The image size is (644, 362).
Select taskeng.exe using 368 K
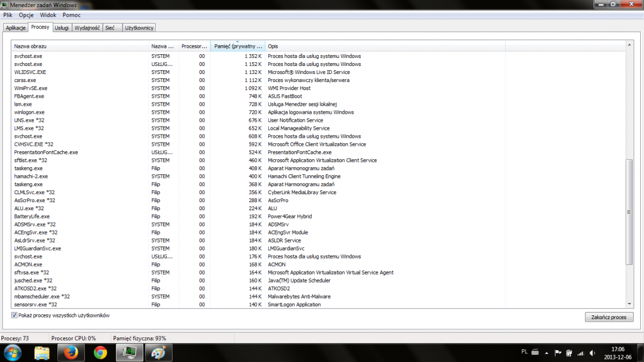click(x=319, y=184)
